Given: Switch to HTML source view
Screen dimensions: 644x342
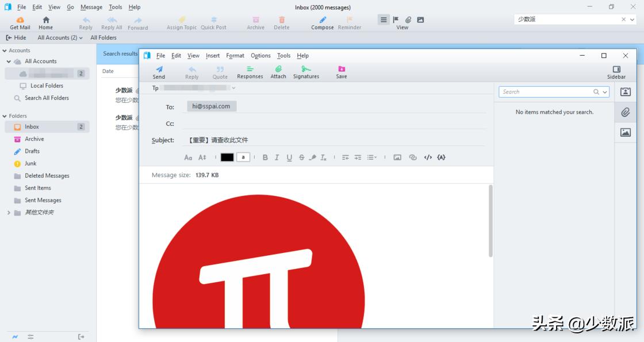Looking at the screenshot, I should click(x=428, y=157).
